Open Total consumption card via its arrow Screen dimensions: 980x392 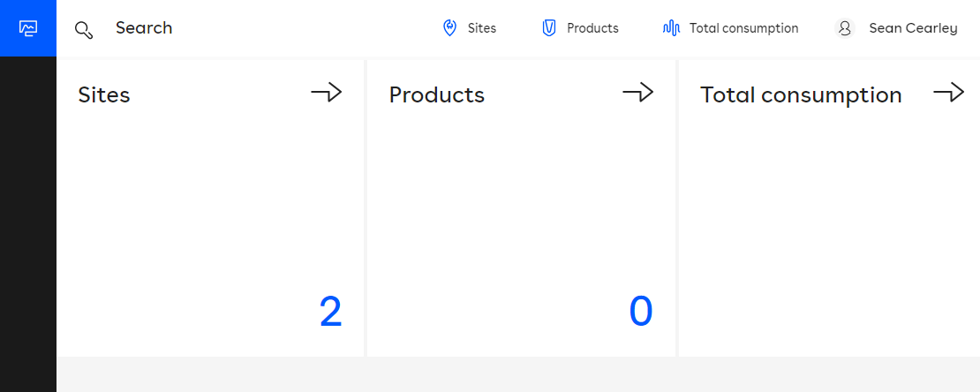coord(948,93)
